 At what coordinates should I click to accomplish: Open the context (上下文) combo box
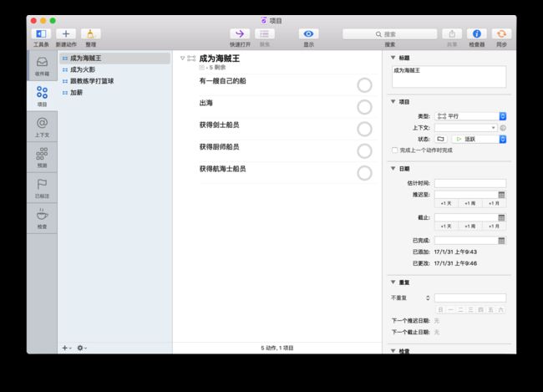[x=466, y=128]
